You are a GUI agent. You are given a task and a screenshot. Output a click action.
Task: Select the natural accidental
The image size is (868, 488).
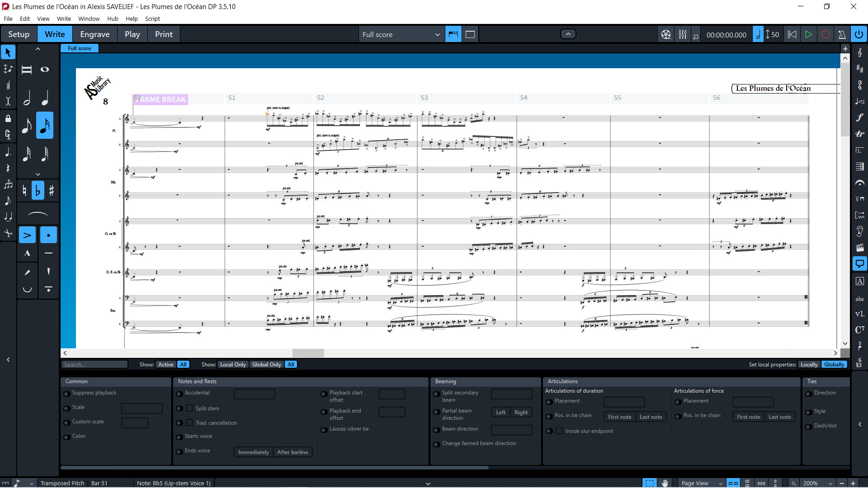(24, 191)
